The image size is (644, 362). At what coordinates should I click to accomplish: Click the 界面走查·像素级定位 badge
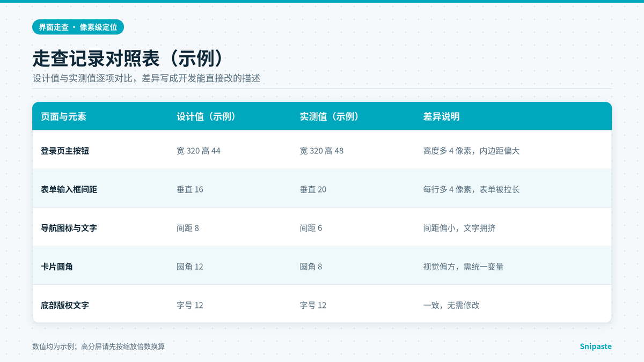point(78,26)
